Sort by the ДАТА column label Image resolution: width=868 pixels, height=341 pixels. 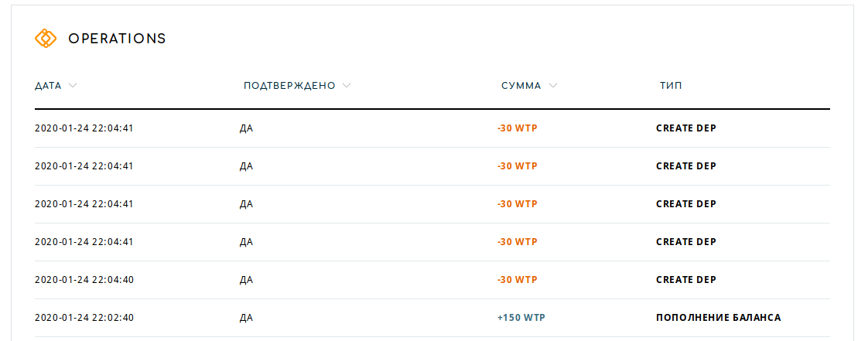pos(48,86)
